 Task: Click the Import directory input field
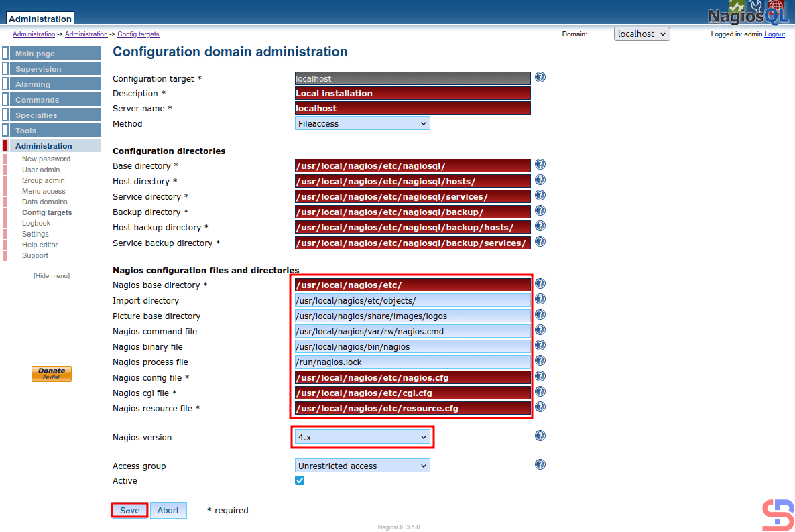412,301
